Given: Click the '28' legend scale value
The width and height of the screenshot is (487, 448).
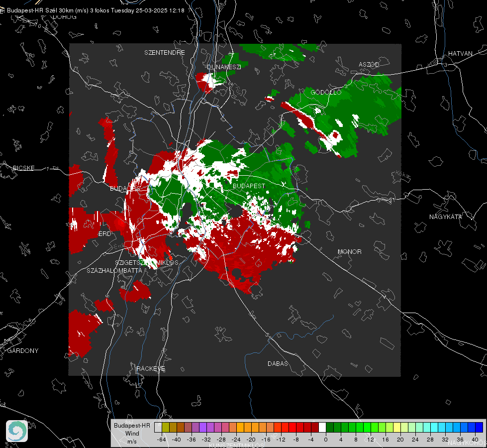Looking at the screenshot, I should point(430,440).
